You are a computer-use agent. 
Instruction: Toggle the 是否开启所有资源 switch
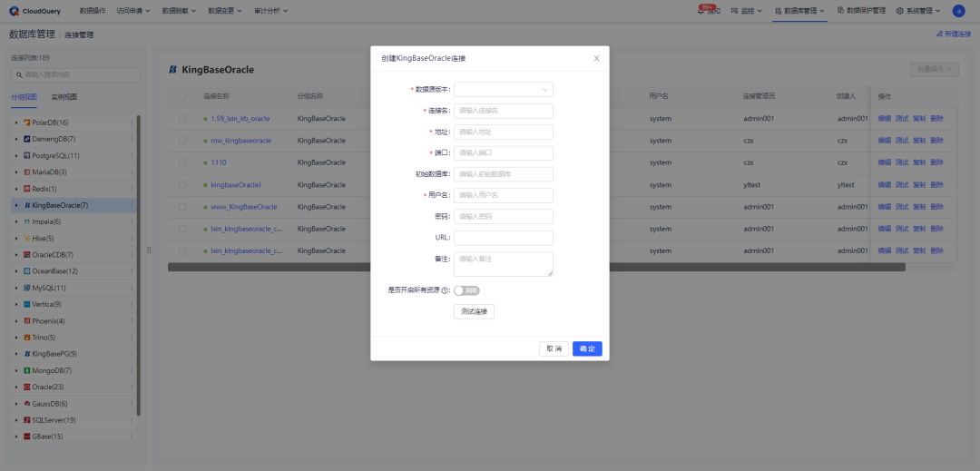pos(466,290)
